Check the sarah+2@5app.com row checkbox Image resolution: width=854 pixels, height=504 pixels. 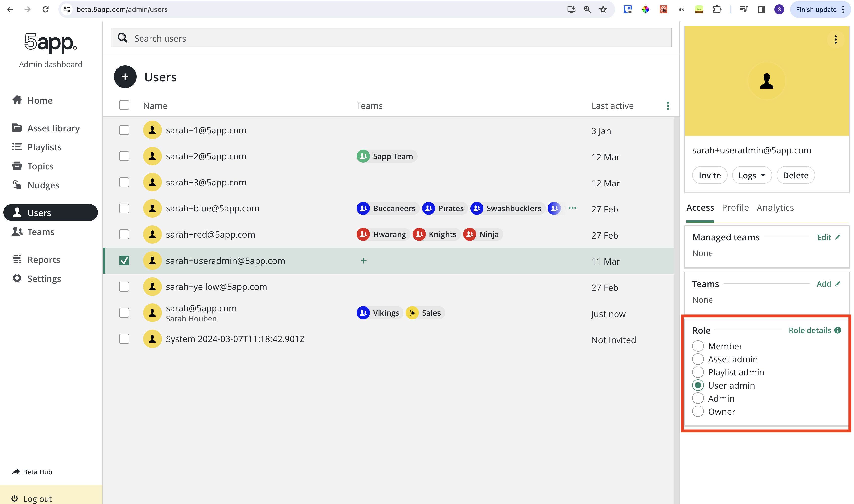124,156
